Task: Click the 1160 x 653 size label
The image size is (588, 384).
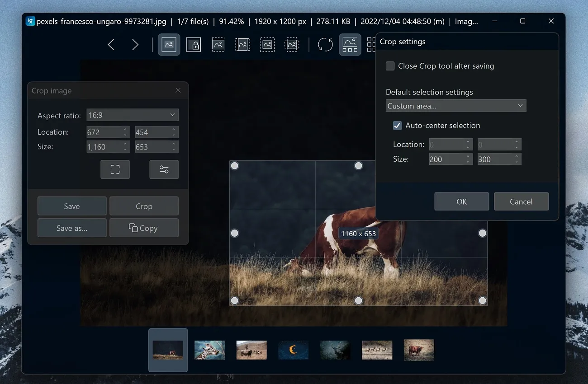Action: click(358, 234)
